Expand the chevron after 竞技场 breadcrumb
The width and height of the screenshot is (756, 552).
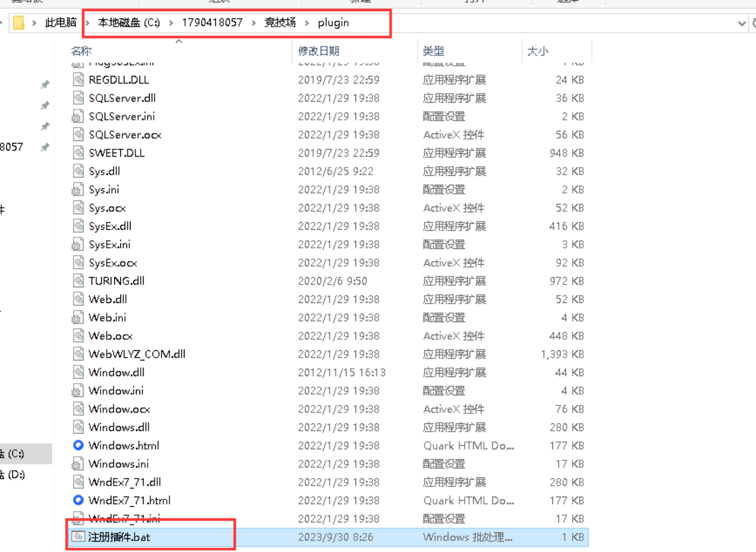[x=307, y=23]
